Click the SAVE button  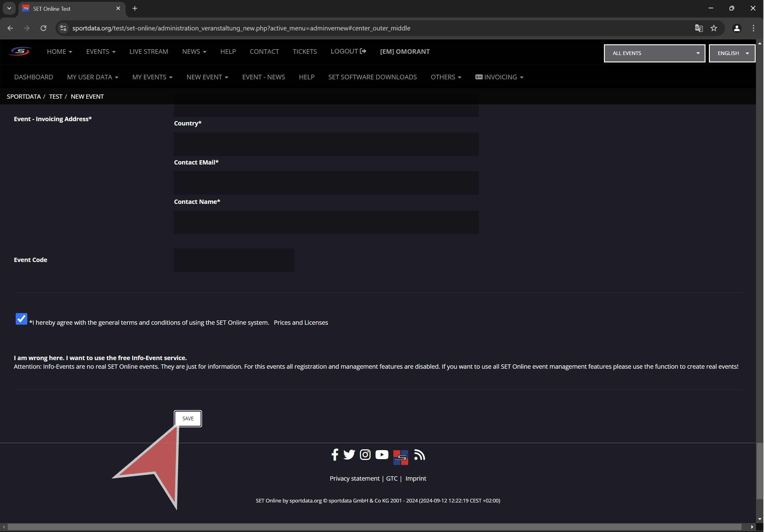188,419
